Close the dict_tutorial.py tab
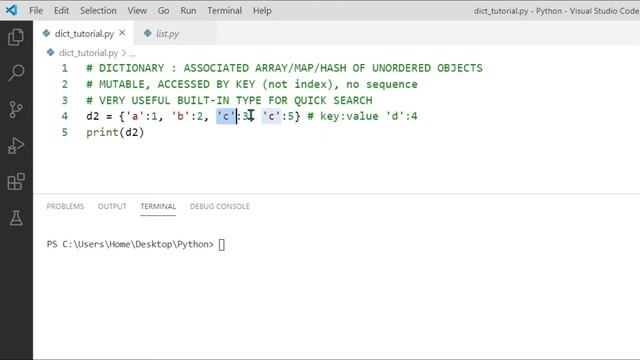 point(122,33)
